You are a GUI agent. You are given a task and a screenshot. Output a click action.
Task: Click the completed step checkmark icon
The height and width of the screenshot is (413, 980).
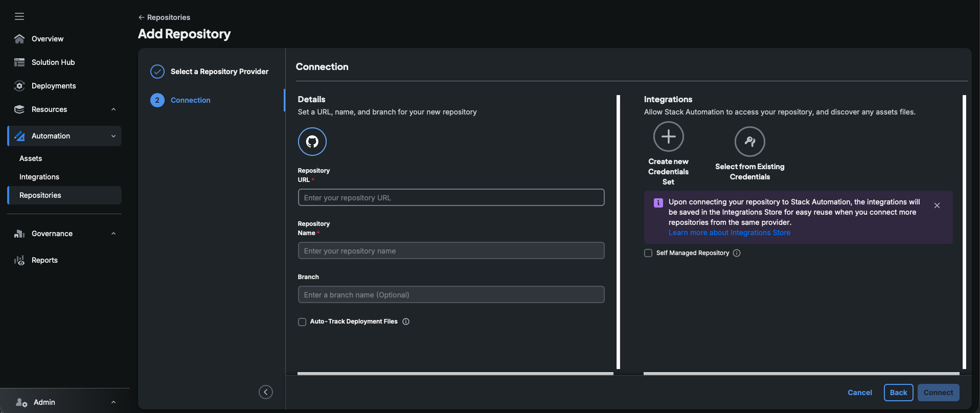pos(157,72)
